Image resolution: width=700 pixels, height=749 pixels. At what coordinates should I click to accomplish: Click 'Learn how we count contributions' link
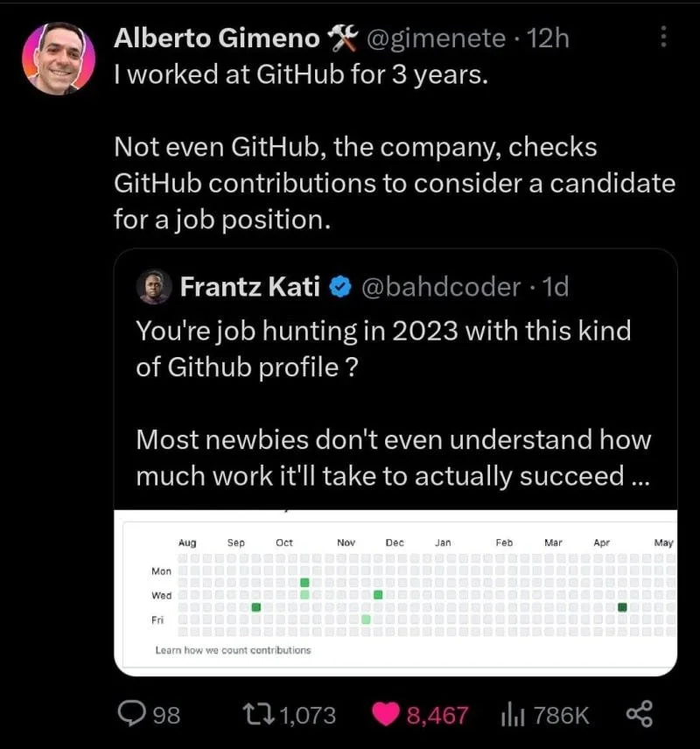[x=233, y=650]
